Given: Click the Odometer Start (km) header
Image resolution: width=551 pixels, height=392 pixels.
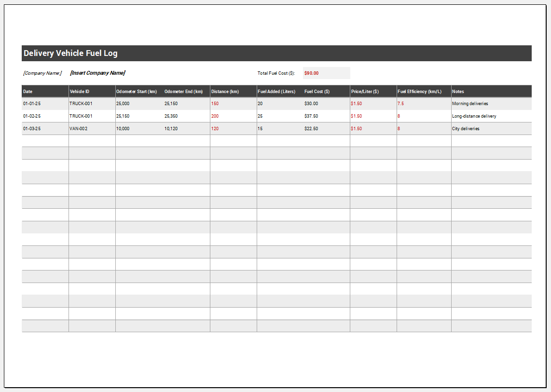Looking at the screenshot, I should (136, 91).
